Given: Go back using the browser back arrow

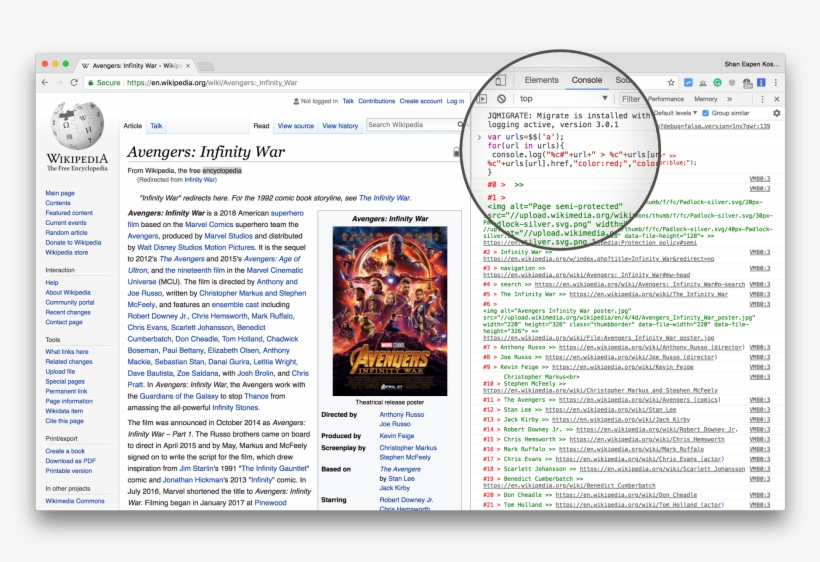Looking at the screenshot, I should (45, 83).
